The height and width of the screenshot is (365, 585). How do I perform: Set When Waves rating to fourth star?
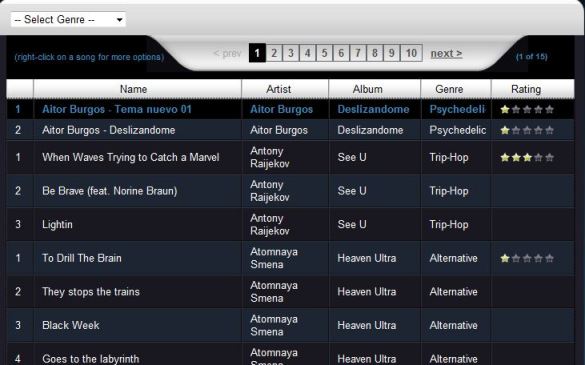[538, 157]
